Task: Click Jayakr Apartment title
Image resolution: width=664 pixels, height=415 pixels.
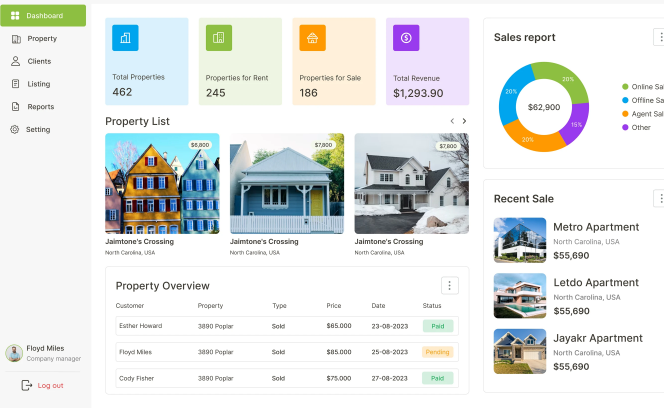Action: pyautogui.click(x=598, y=338)
